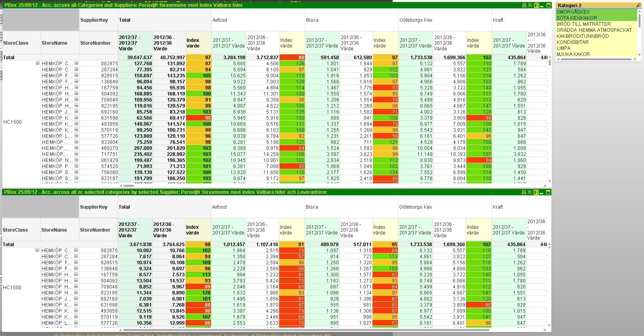
Task: Collapse HC1500 StoreClass group in top table
Action: [37, 63]
